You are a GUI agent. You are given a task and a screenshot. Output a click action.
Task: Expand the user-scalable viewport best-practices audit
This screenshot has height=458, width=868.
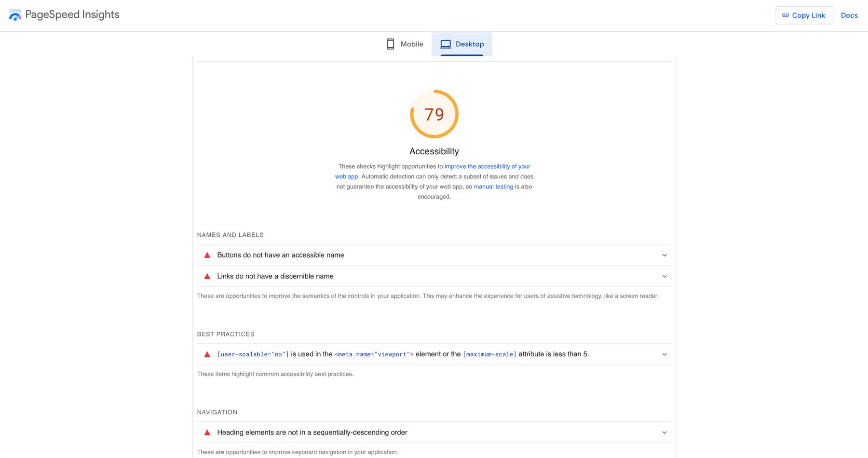tap(664, 354)
